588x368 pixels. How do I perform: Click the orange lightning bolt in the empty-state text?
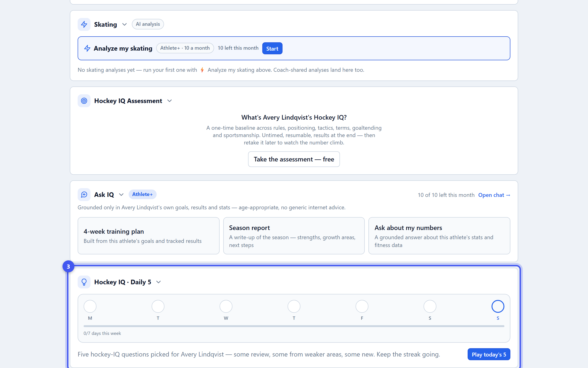[x=202, y=70]
